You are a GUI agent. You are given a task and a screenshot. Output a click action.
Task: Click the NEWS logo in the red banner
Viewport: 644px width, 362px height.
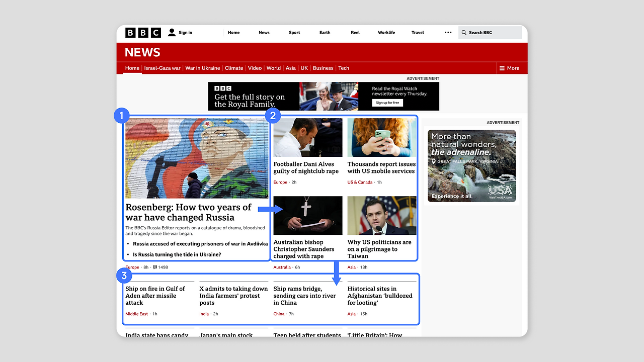point(142,52)
